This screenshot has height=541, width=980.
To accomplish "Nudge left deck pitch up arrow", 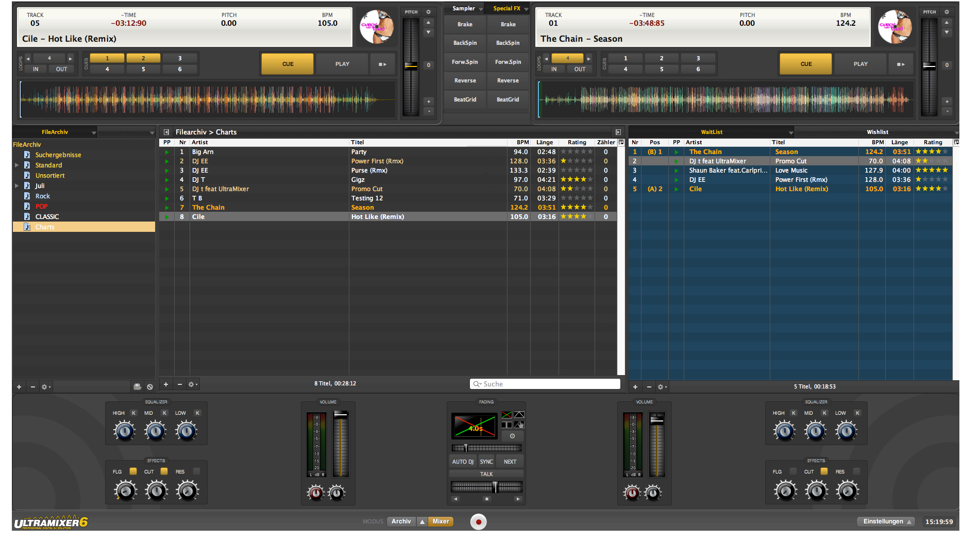I will point(428,23).
